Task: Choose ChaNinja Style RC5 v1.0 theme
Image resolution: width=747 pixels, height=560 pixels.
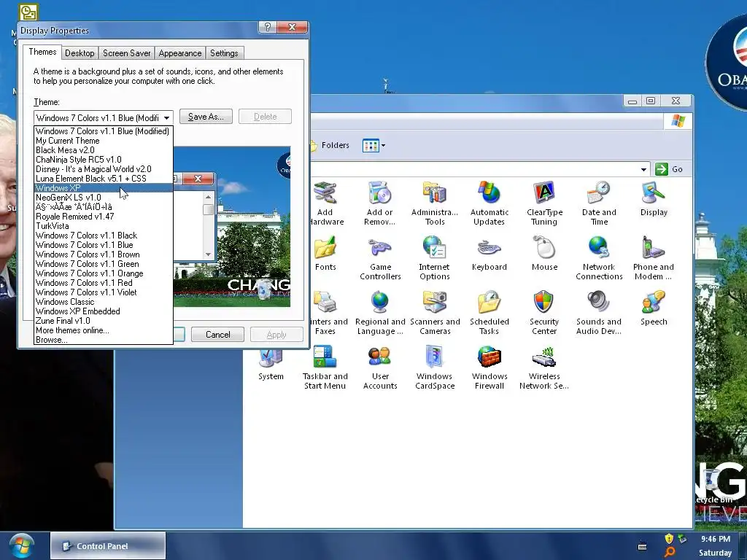Action: pos(104,160)
